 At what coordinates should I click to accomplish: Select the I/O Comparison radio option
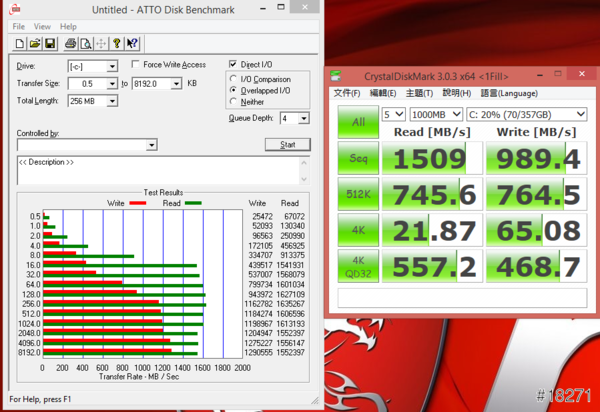click(234, 78)
